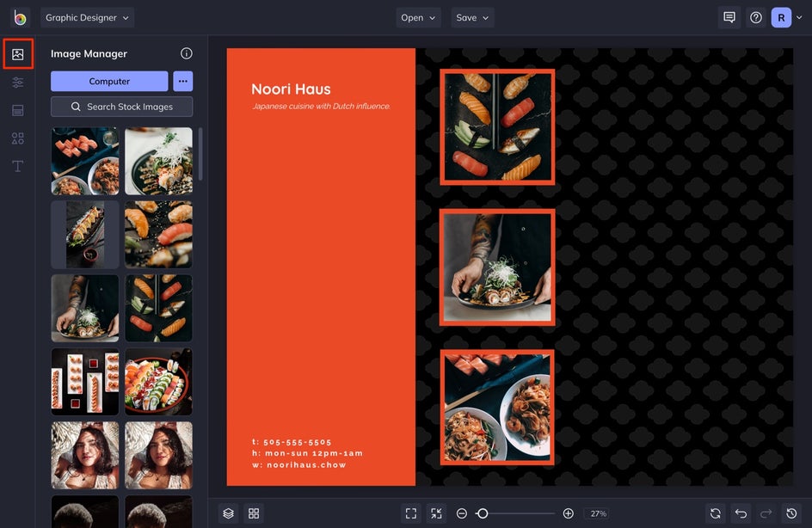The width and height of the screenshot is (812, 528).
Task: Click the Search Stock Images field
Action: (x=121, y=107)
